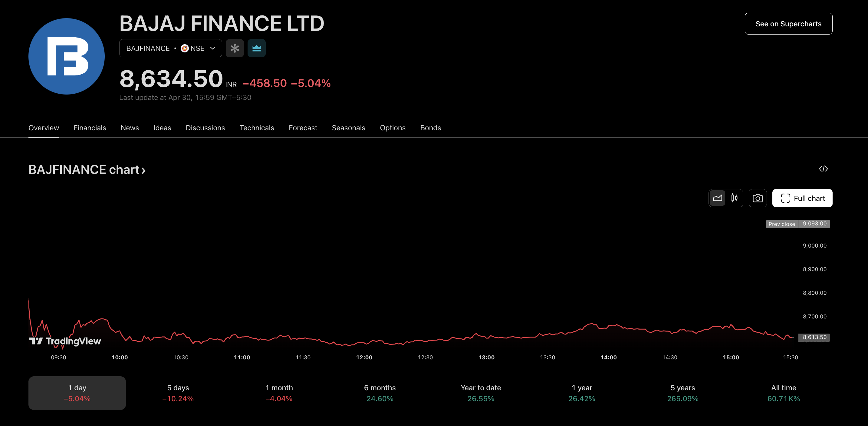
Task: Switch to area chart style
Action: point(717,198)
